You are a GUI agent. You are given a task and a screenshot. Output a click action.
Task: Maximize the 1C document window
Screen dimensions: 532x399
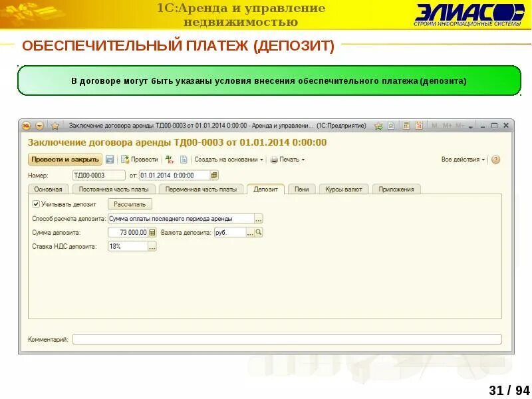tap(494, 126)
